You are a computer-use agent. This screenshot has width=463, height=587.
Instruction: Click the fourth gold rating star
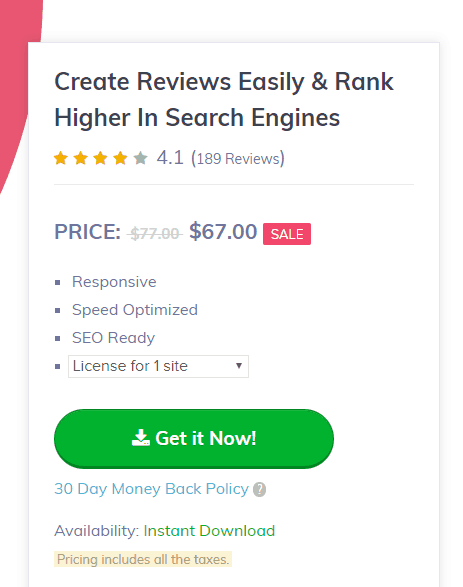point(120,158)
